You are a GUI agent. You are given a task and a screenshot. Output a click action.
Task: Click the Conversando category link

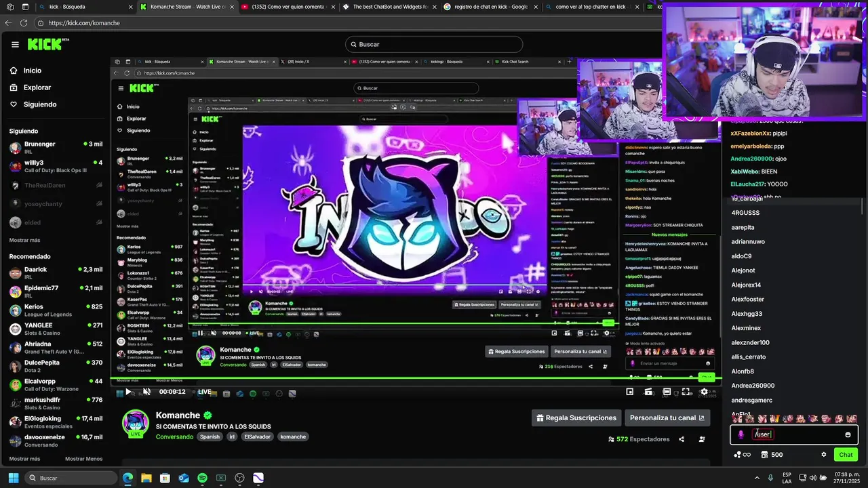click(x=174, y=437)
